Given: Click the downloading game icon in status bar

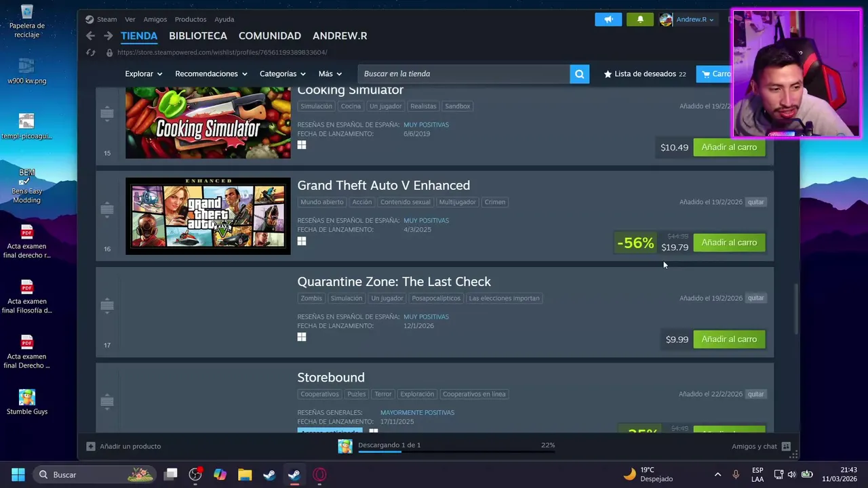Looking at the screenshot, I should pos(345,446).
